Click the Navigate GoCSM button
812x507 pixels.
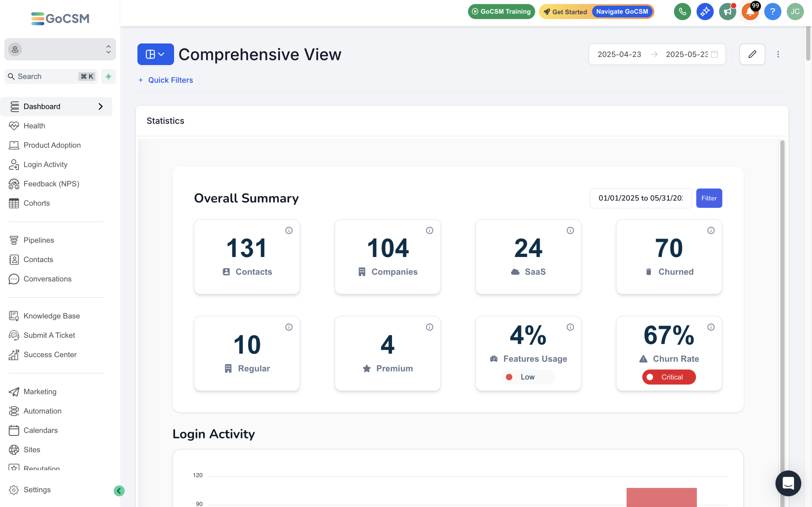pyautogui.click(x=622, y=12)
